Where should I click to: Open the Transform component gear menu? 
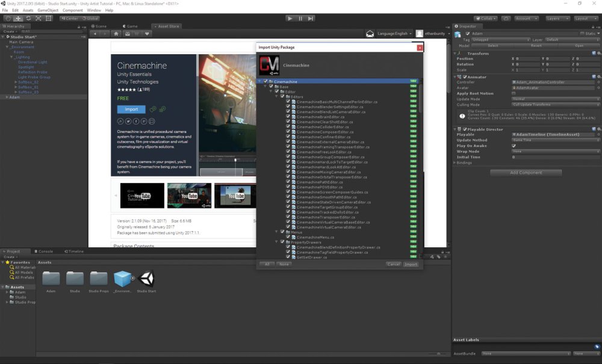[600, 54]
